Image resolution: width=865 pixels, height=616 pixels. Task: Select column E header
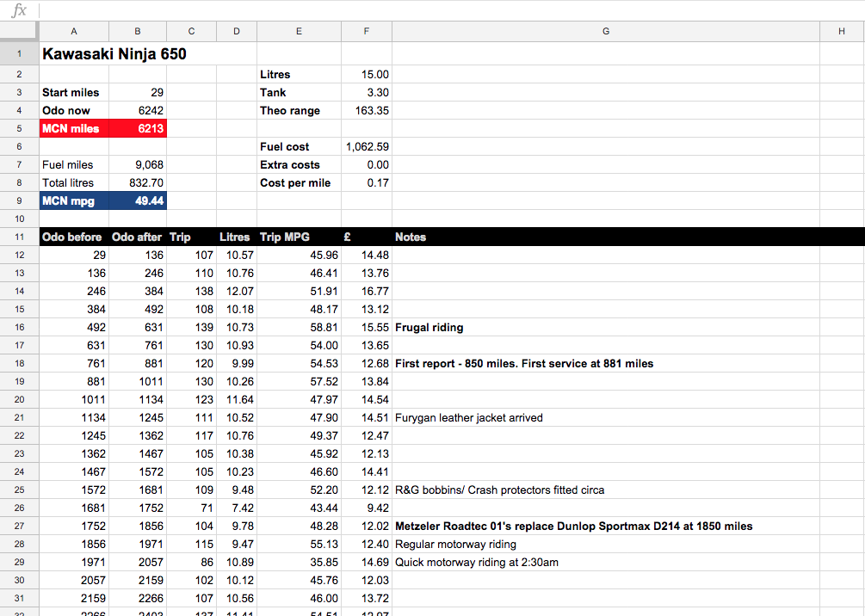tap(299, 32)
